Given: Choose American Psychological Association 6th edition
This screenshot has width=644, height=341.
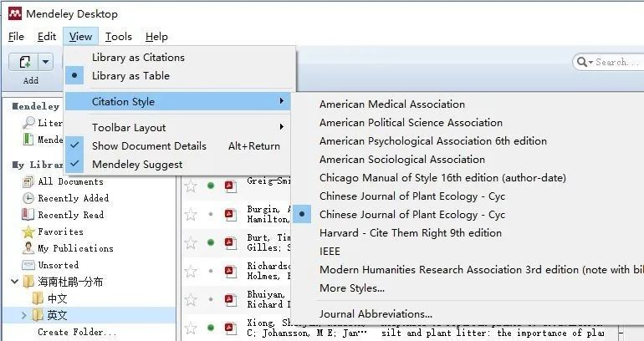Looking at the screenshot, I should [468, 141].
